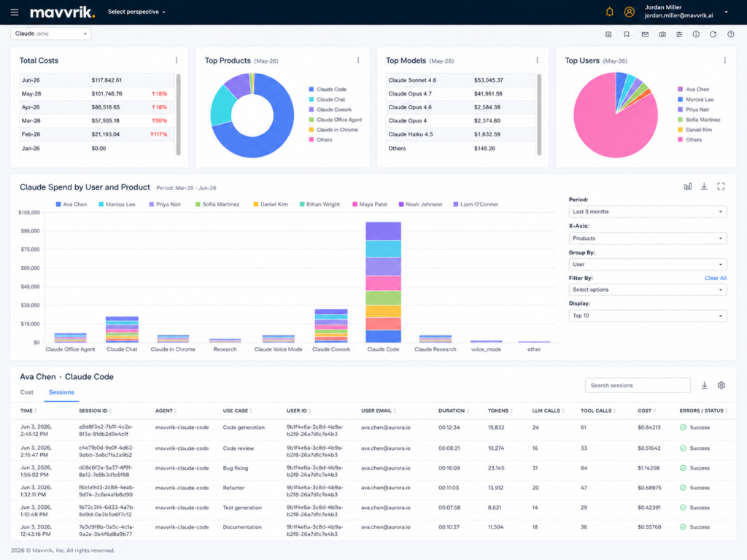The height and width of the screenshot is (560, 747).
Task: Toggle Marcus Lee series in spend chart legend
Action: point(117,204)
